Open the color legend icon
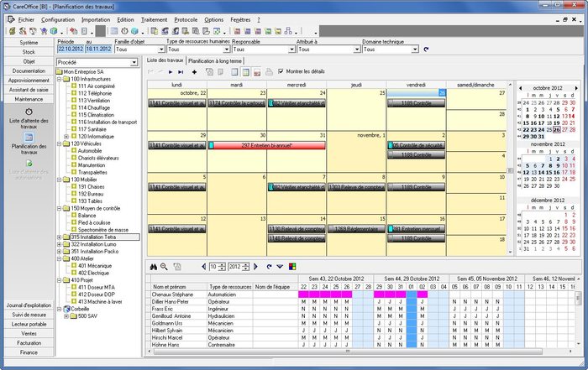 [x=292, y=267]
